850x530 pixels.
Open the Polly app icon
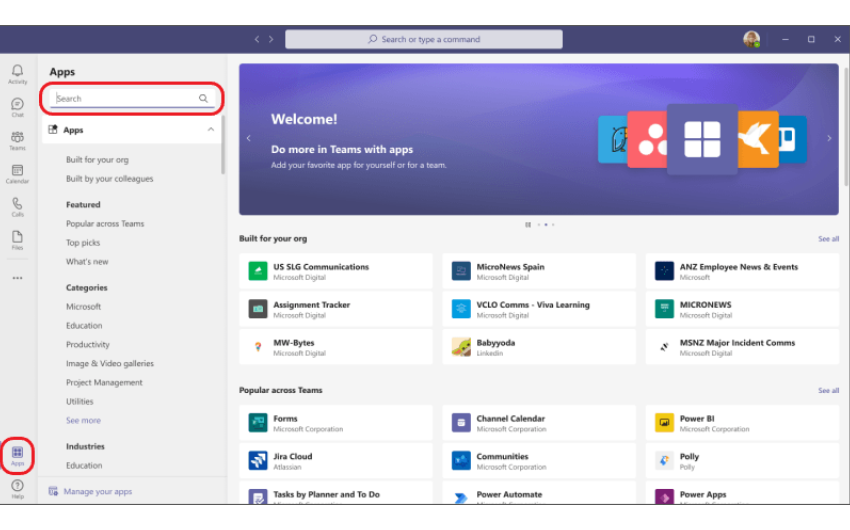(x=665, y=460)
